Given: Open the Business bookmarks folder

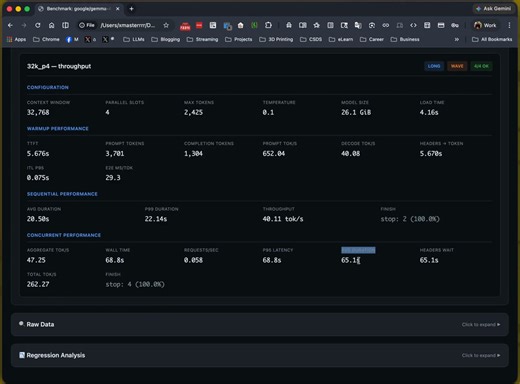Looking at the screenshot, I should click(x=405, y=39).
